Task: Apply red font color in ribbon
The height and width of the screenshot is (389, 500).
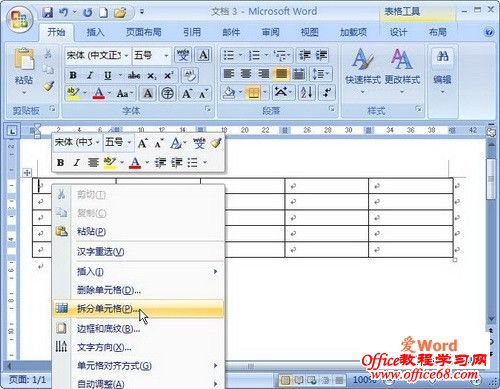Action: pos(99,93)
